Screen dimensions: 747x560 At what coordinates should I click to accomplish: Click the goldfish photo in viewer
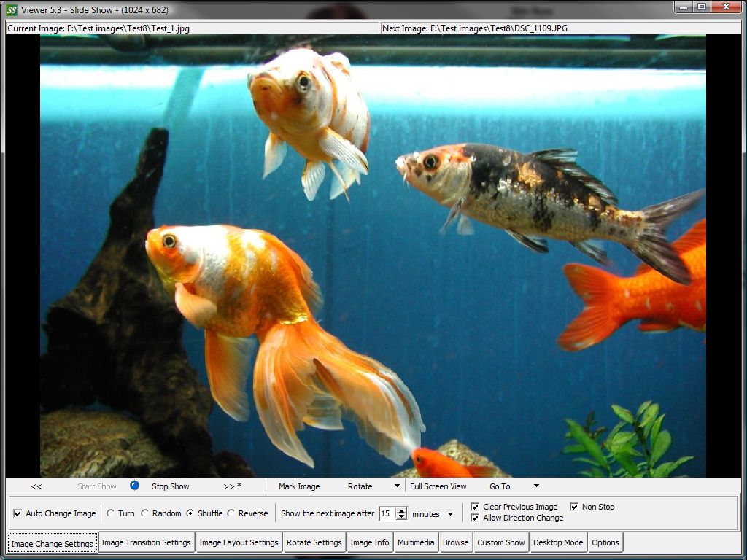(373, 256)
